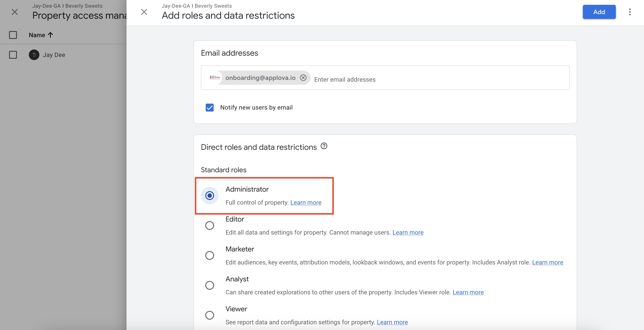This screenshot has height=330, width=644.
Task: Click the applova email chip avatar
Action: (x=215, y=78)
